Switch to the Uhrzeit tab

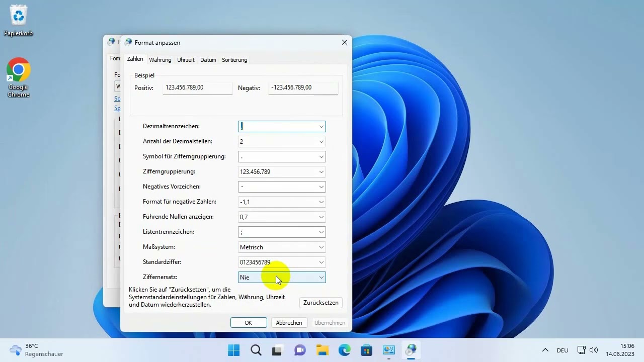(186, 60)
